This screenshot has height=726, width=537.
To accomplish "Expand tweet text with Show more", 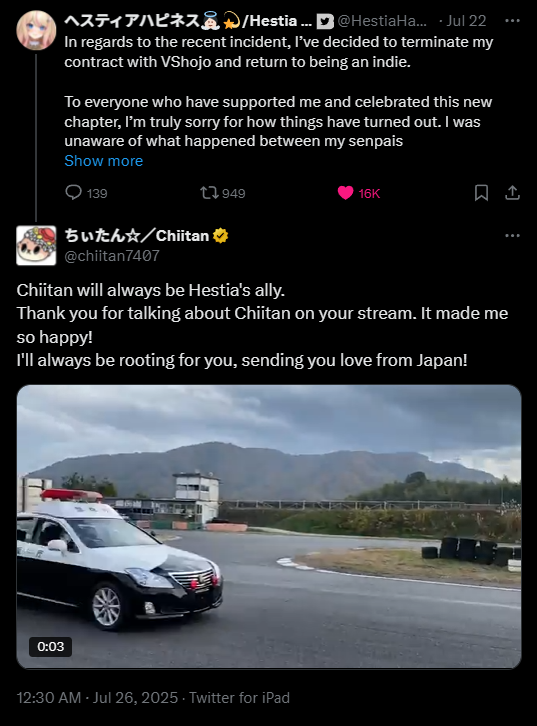I will click(x=104, y=161).
